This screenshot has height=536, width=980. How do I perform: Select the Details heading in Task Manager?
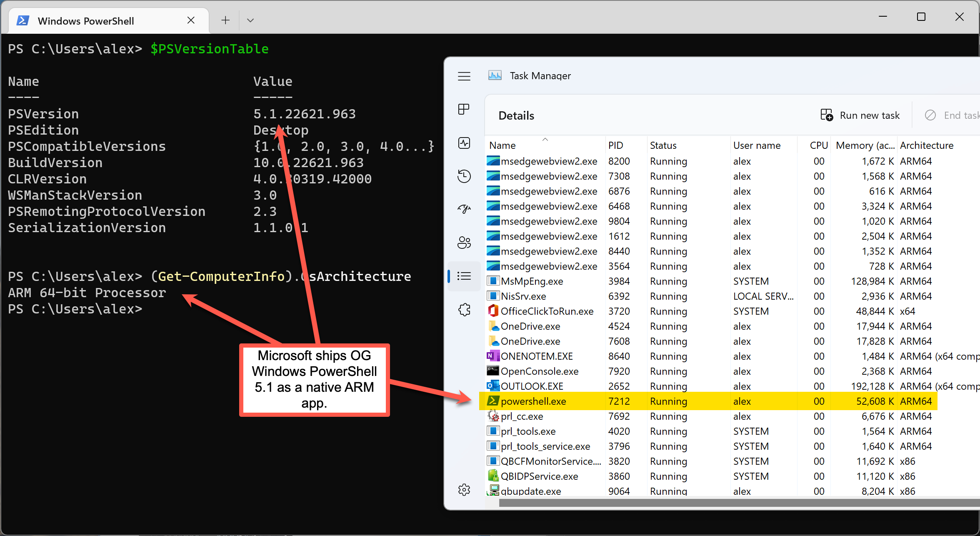tap(516, 115)
